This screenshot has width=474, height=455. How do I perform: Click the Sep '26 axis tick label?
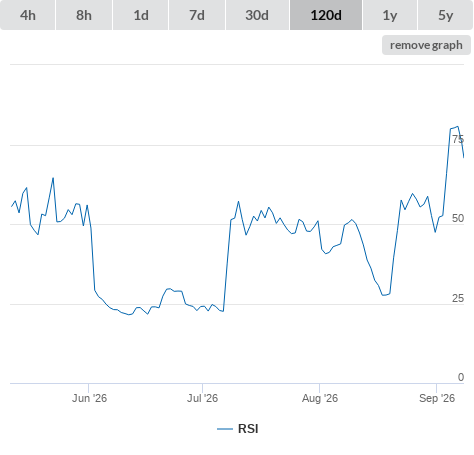tap(437, 398)
